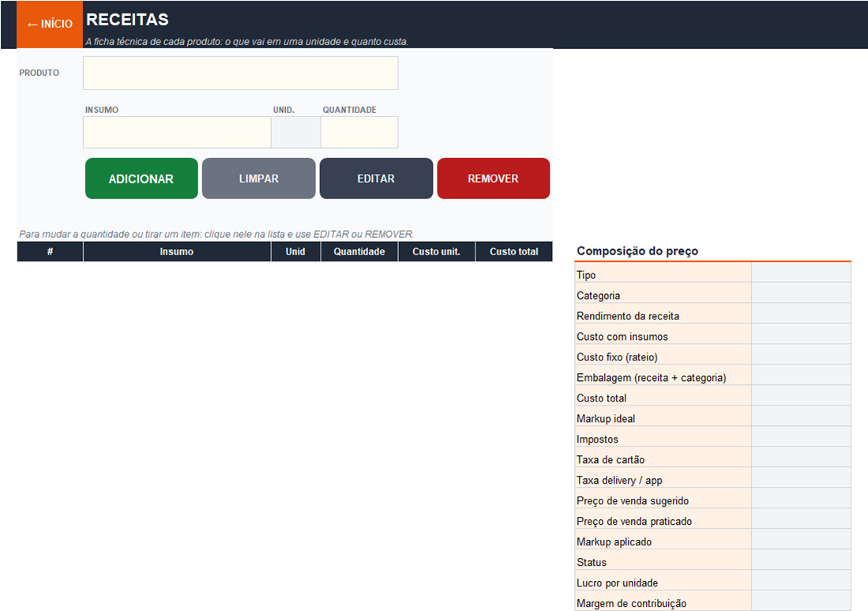The height and width of the screenshot is (611, 868).
Task: Select the UNID. field
Action: [295, 132]
